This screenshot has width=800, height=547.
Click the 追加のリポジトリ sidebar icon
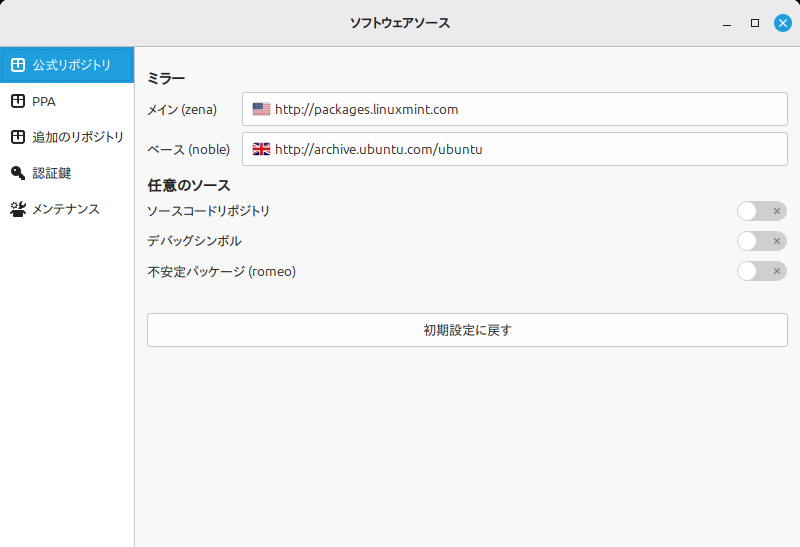(18, 137)
